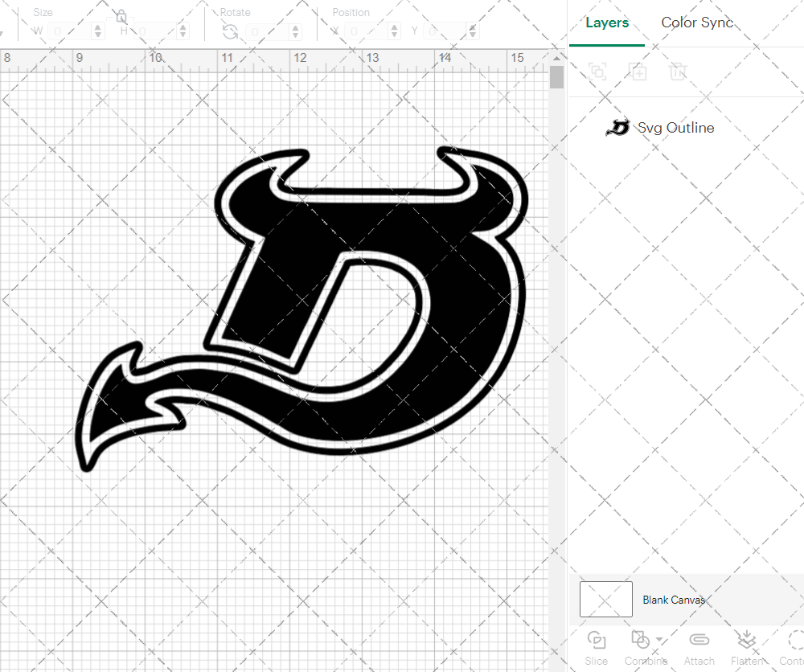Select the Blank Canvas swatch
The height and width of the screenshot is (672, 804).
click(x=605, y=599)
